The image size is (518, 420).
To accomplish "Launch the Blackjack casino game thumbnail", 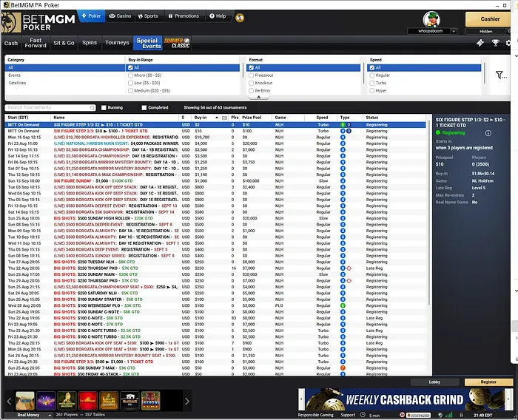I will 129,401.
